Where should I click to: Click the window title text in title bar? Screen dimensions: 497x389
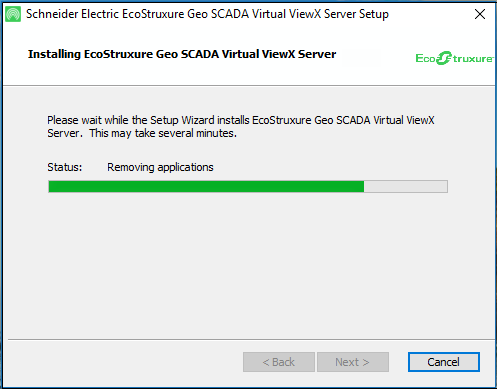207,14
